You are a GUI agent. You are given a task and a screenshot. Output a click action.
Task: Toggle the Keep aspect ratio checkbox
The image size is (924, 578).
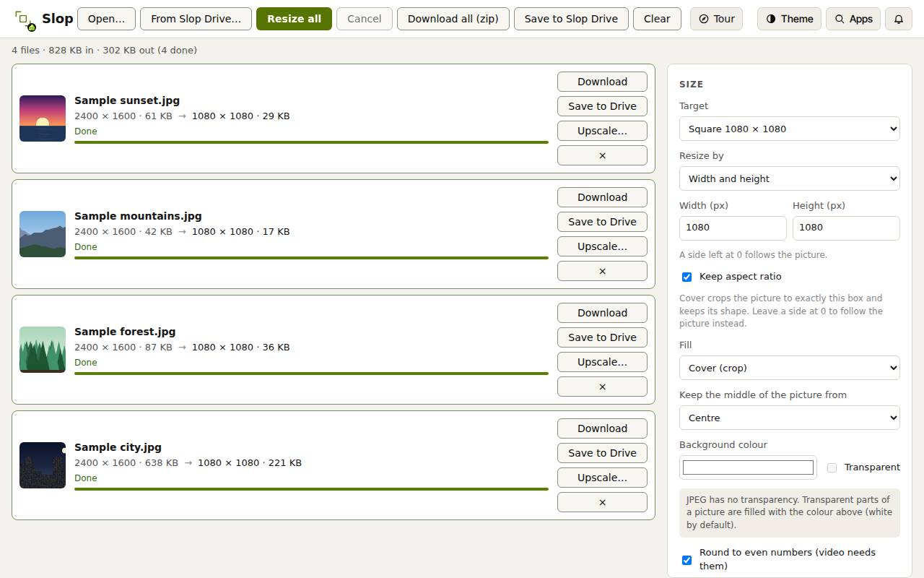tap(687, 277)
